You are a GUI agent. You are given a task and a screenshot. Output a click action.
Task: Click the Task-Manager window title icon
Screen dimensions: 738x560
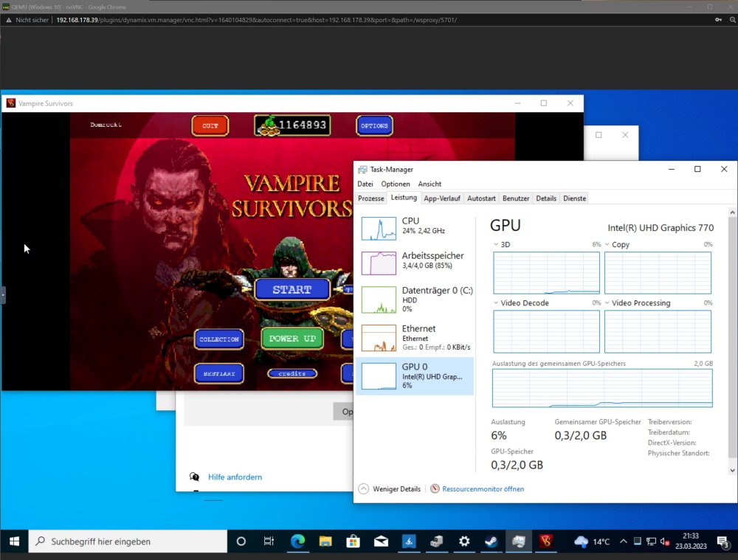tap(362, 170)
